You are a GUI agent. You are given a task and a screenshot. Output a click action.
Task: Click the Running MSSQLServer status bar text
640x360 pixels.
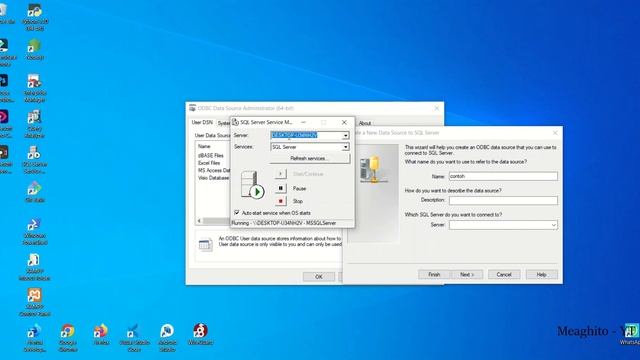point(284,223)
